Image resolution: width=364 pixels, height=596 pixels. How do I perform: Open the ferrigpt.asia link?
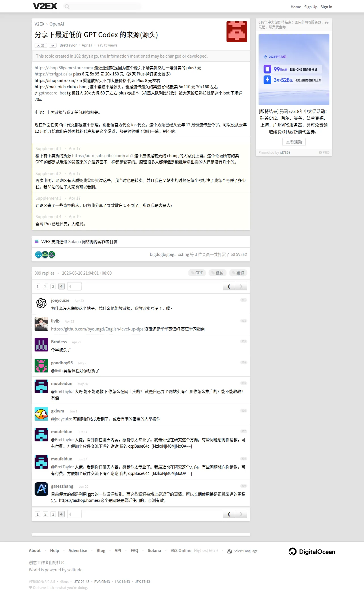click(53, 74)
